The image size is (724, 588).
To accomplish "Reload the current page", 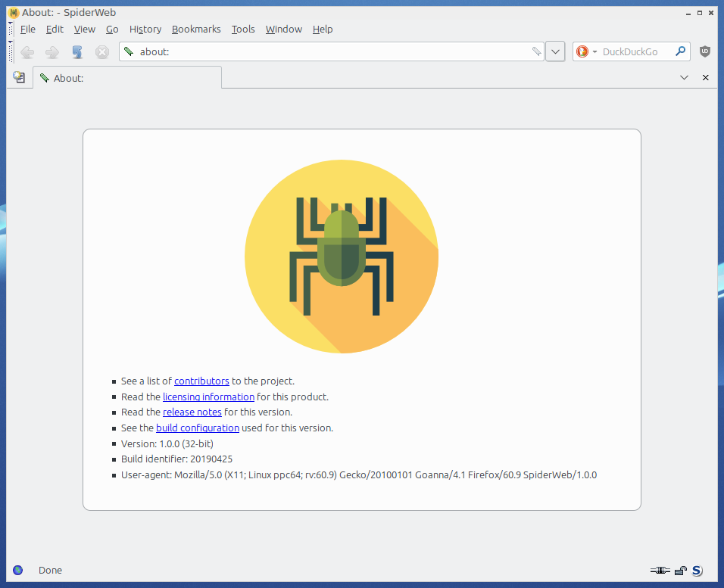I will [x=77, y=51].
